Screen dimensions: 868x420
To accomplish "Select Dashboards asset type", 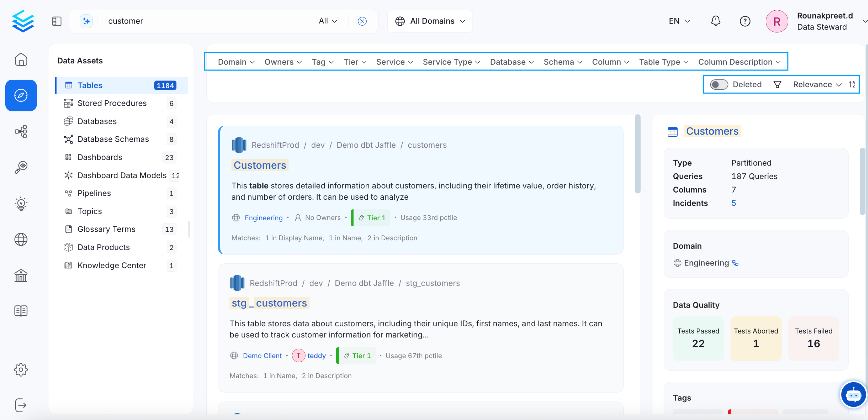I will coord(100,157).
